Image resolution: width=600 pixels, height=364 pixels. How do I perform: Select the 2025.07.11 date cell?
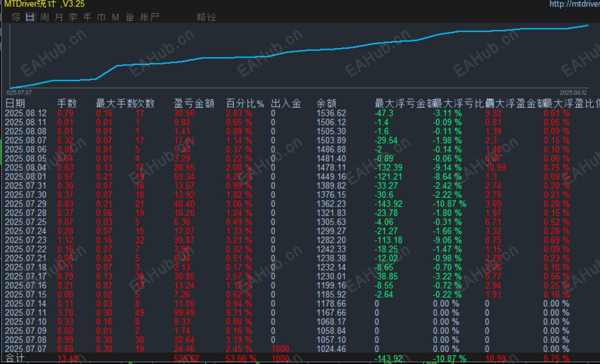[x=26, y=313]
